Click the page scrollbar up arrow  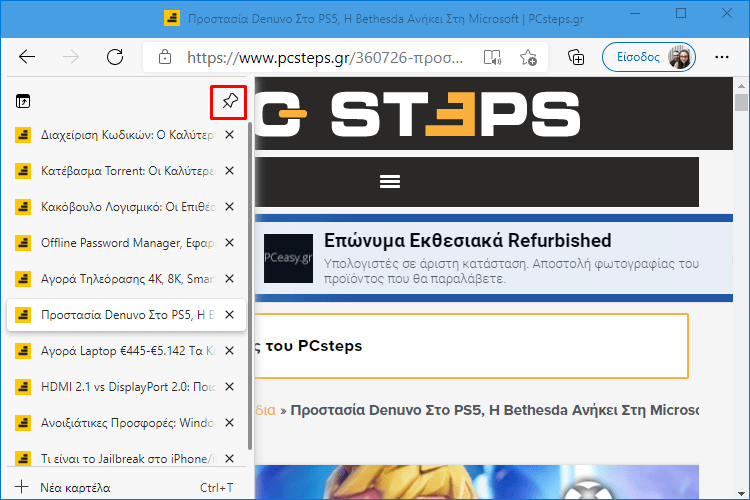741,86
